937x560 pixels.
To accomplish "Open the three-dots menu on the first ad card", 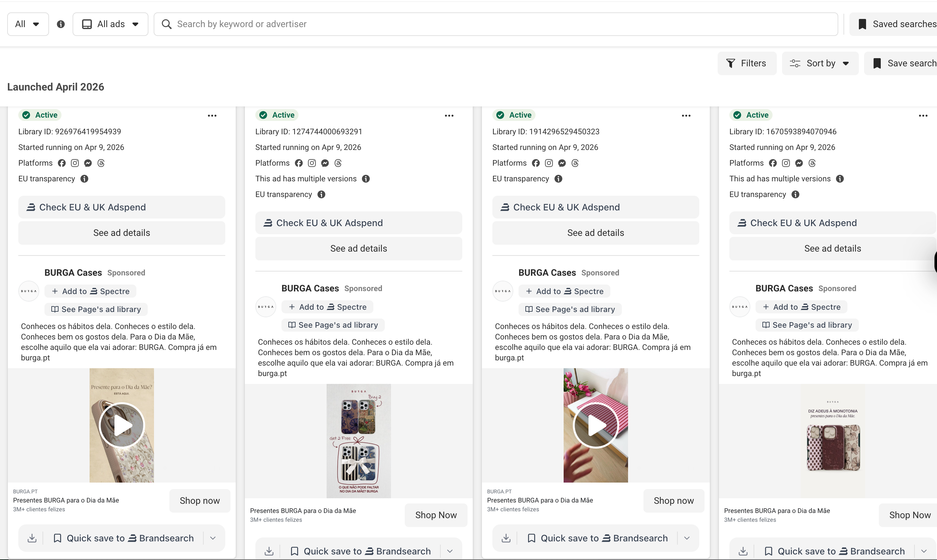I will (212, 115).
